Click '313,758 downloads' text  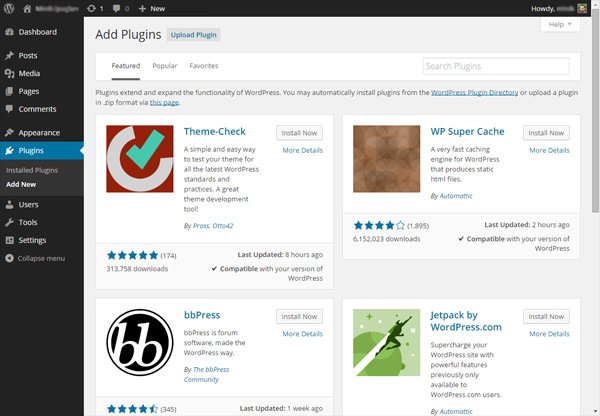point(137,269)
